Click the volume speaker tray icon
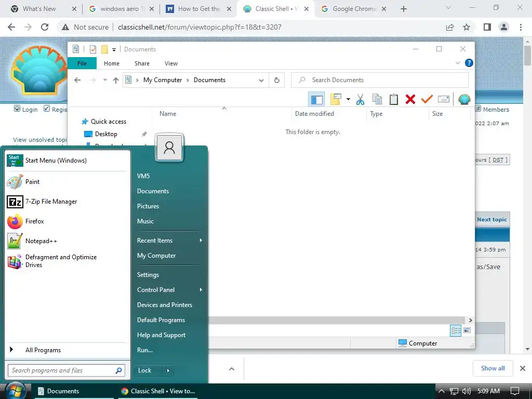532x399 pixels. tap(466, 391)
